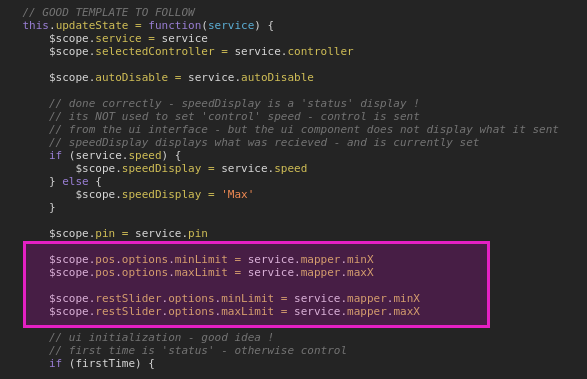
Task: Click comment about 'its NOT used'
Action: pyautogui.click(x=234, y=116)
